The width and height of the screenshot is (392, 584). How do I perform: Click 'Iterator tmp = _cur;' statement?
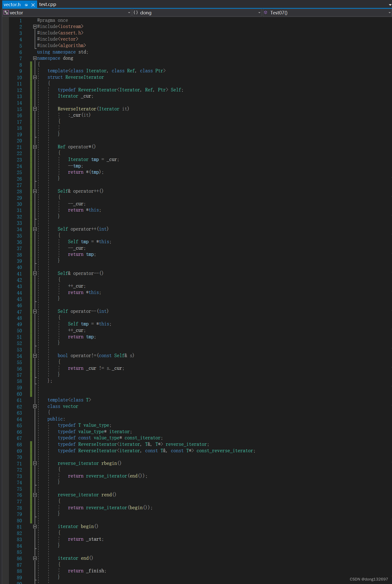click(x=94, y=159)
